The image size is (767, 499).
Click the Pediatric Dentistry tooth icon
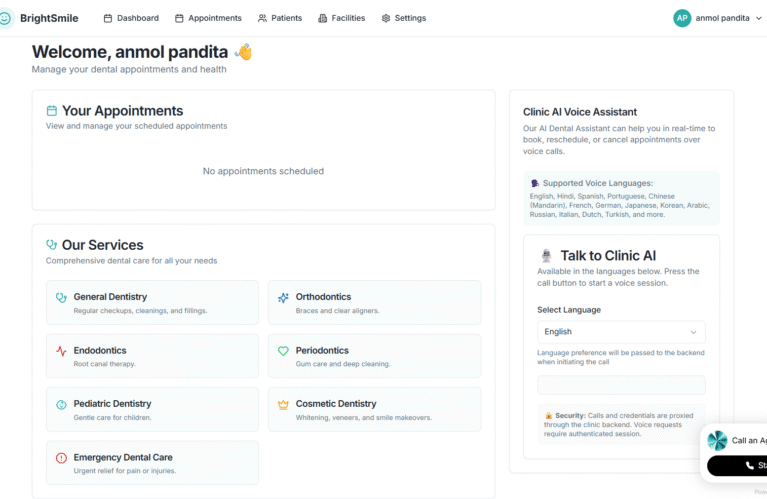click(x=61, y=404)
